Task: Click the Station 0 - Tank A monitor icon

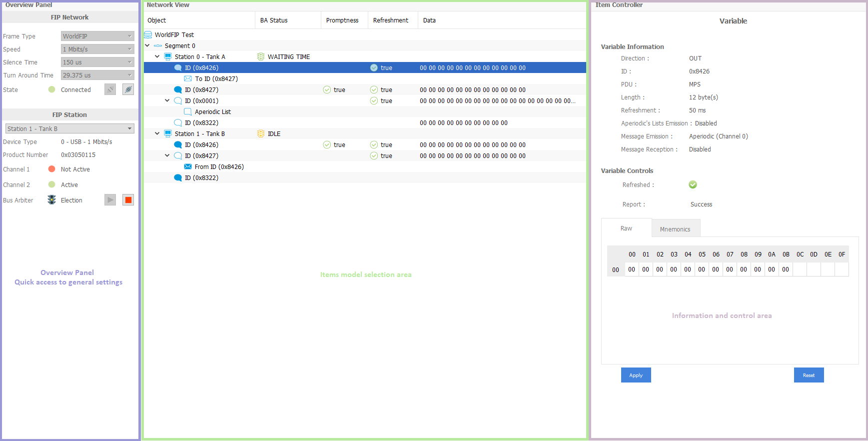Action: click(168, 56)
